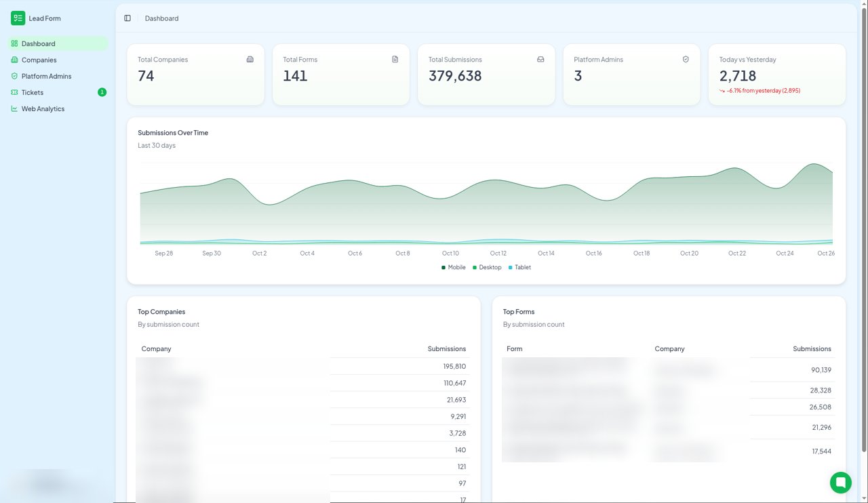Go to Platform Admins in the sidebar
Screen dimensions: 868x503
coord(58,76)
